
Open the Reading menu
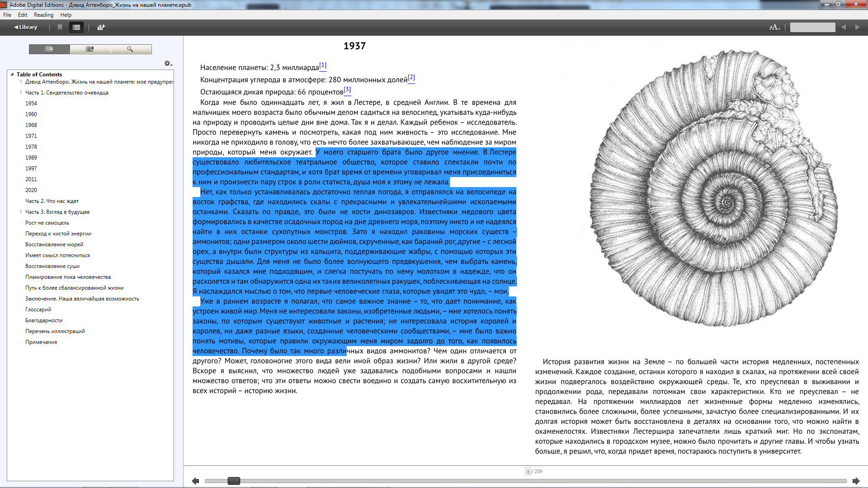click(43, 15)
